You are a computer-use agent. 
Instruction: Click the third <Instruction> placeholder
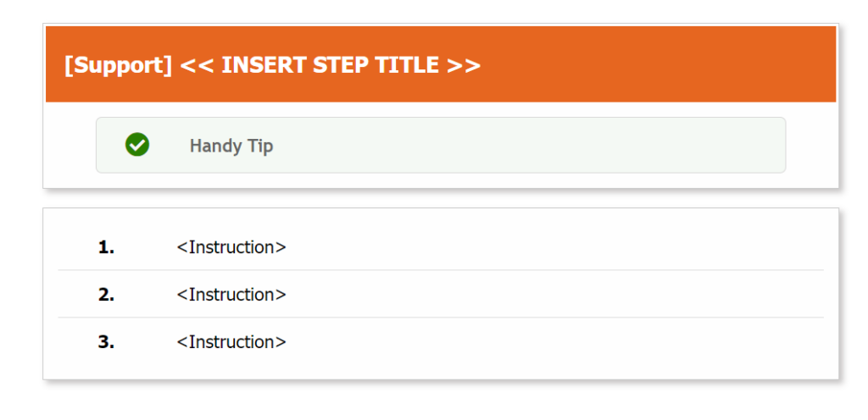pyautogui.click(x=231, y=342)
